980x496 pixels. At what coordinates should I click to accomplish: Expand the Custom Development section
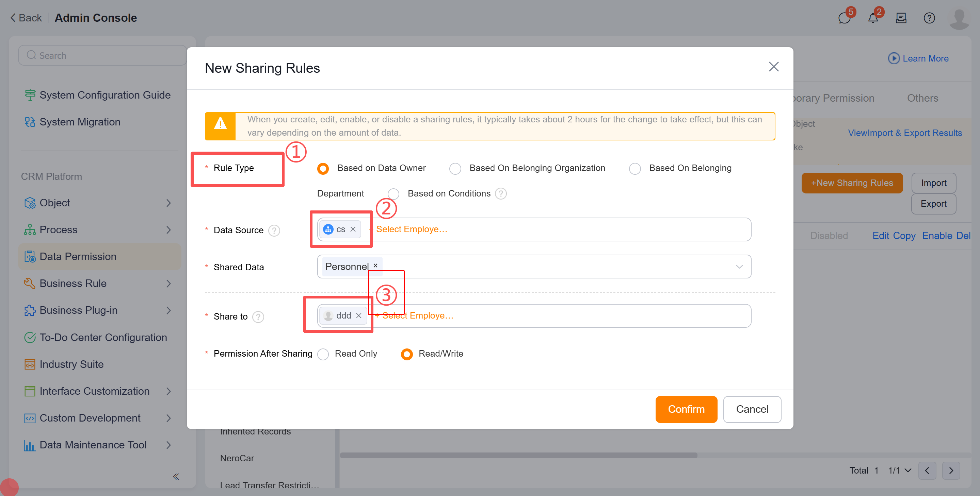(x=90, y=418)
